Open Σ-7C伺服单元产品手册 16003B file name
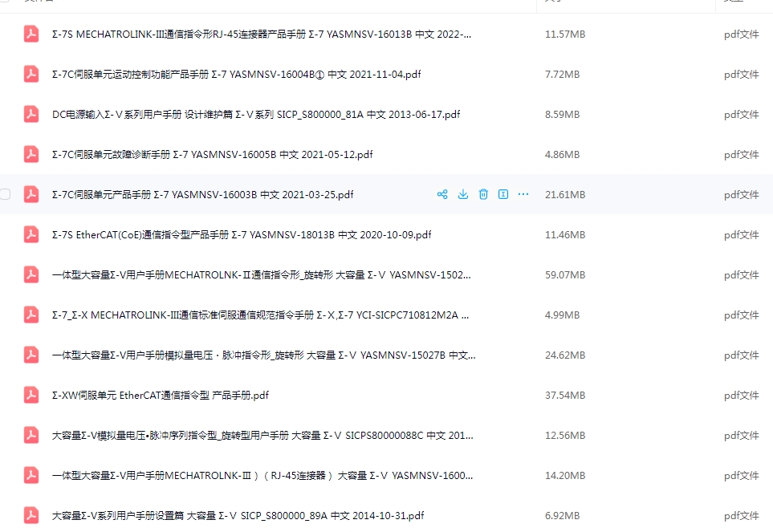This screenshot has width=773, height=532. click(x=202, y=194)
